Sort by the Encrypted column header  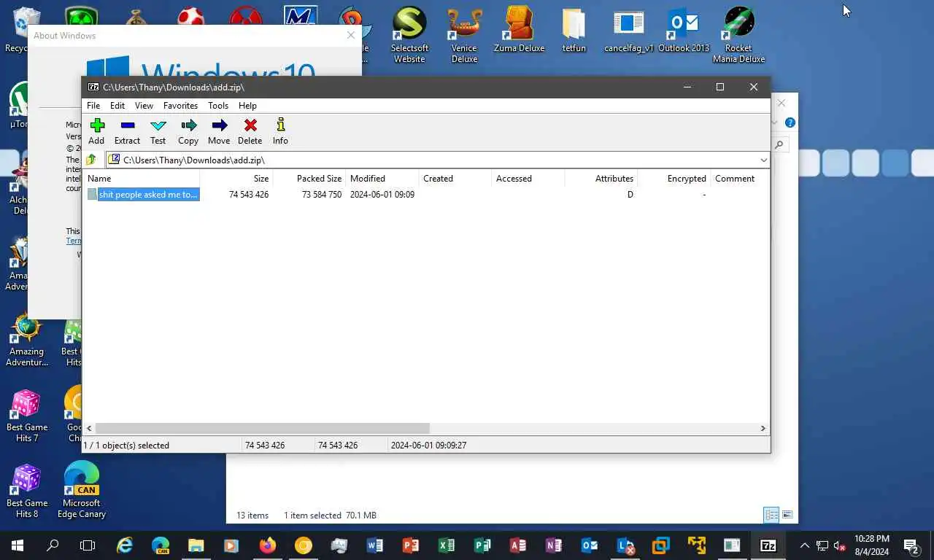(x=674, y=179)
